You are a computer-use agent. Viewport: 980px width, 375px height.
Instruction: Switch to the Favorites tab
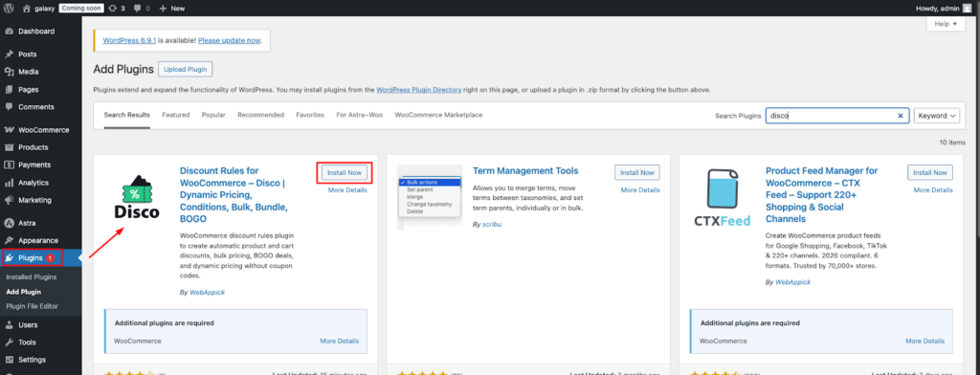(310, 115)
